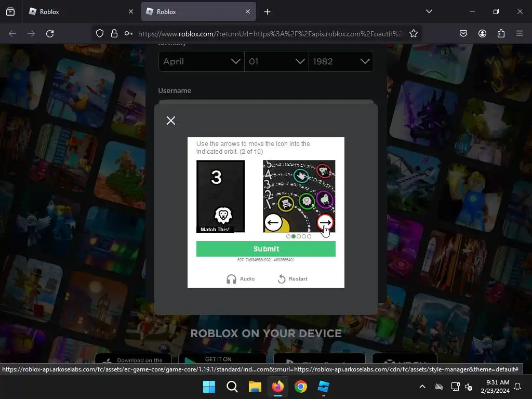This screenshot has height=399, width=532.
Task: Bookmark this page with star
Action: [413, 34]
